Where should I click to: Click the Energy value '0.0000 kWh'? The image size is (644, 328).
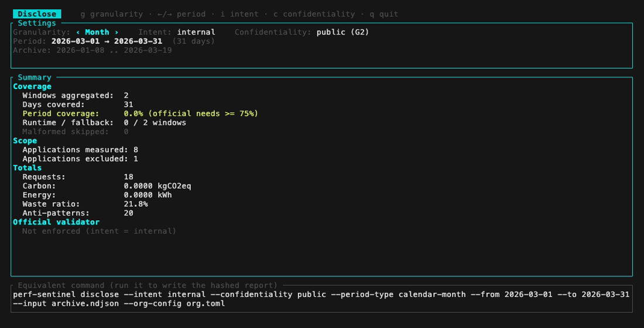tap(148, 195)
